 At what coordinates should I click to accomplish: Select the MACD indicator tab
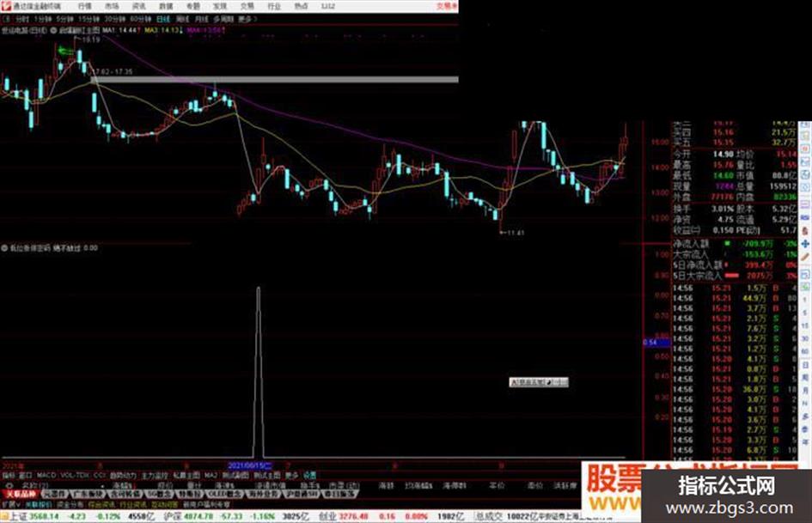tap(46, 475)
